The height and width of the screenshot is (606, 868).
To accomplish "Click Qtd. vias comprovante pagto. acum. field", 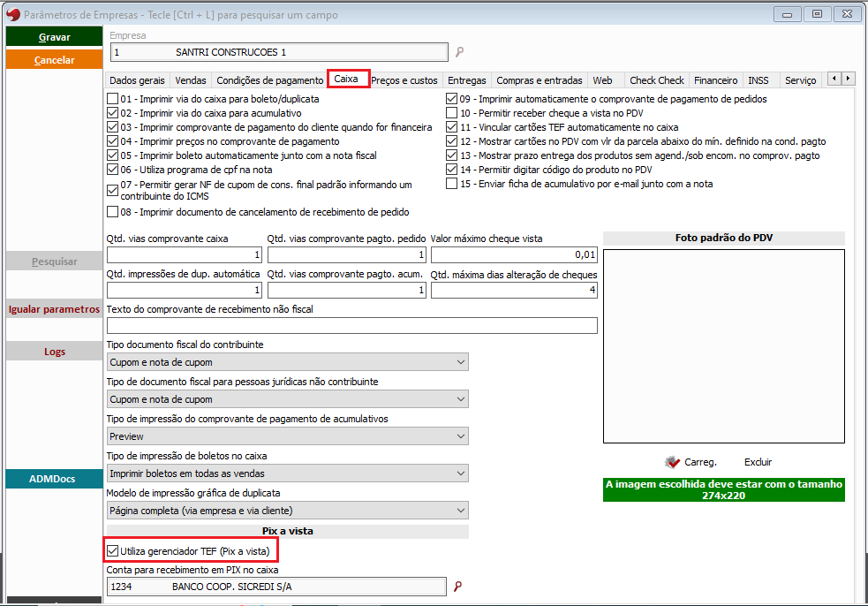I will coord(347,291).
